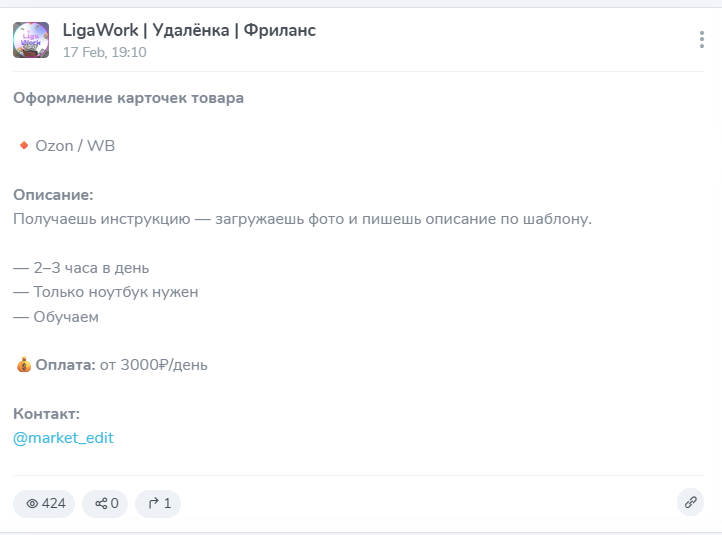Click the eye icon next to 424

[x=32, y=504]
